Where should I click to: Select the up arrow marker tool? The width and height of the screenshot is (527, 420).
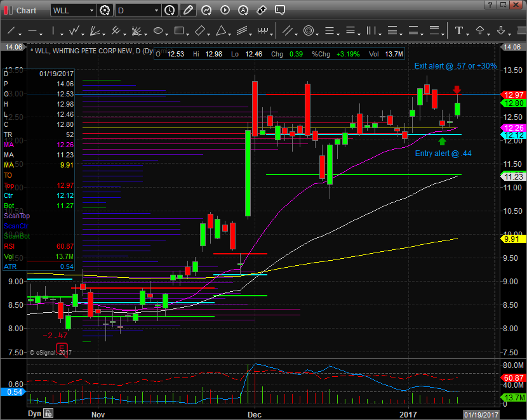pos(480,30)
